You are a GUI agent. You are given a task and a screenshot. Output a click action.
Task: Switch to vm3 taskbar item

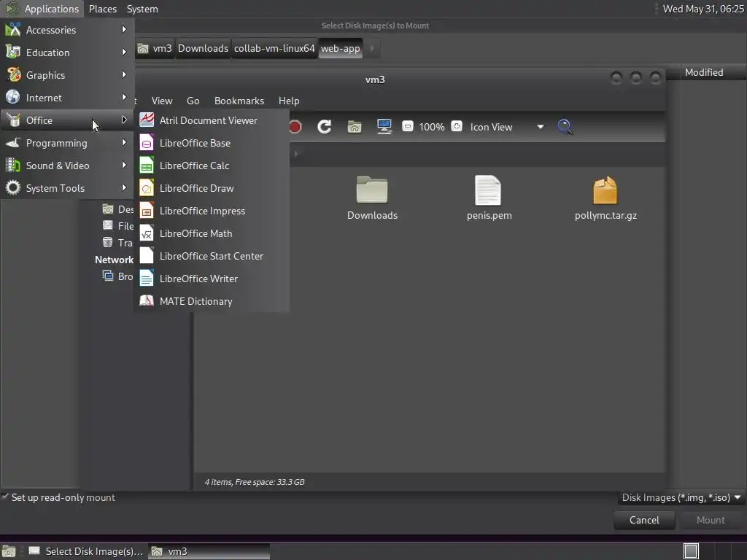209,551
